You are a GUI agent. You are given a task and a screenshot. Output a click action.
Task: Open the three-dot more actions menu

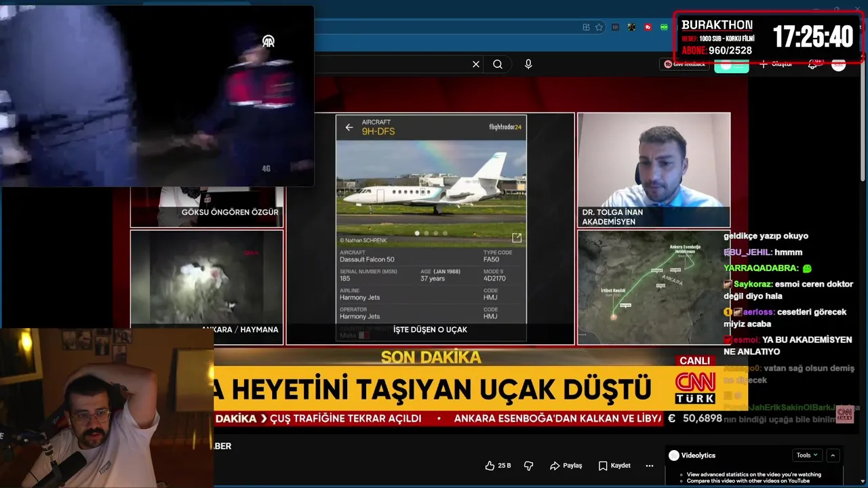[650, 466]
